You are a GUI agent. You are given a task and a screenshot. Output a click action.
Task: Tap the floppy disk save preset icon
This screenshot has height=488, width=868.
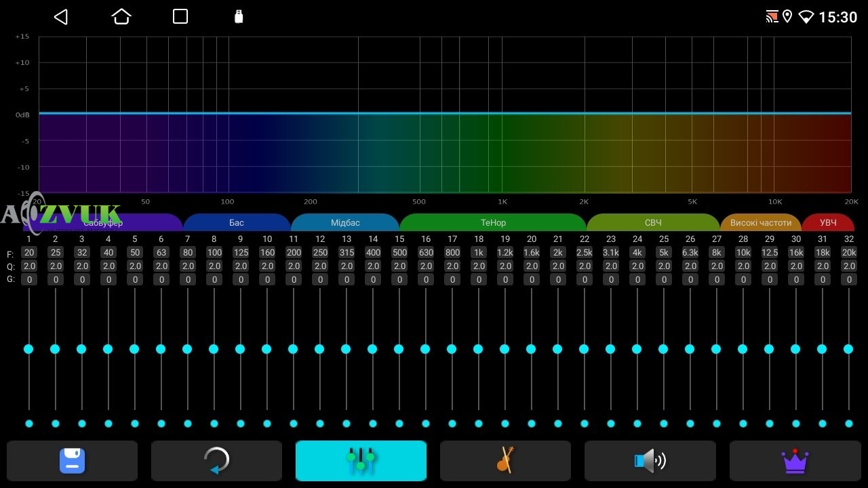click(x=72, y=461)
